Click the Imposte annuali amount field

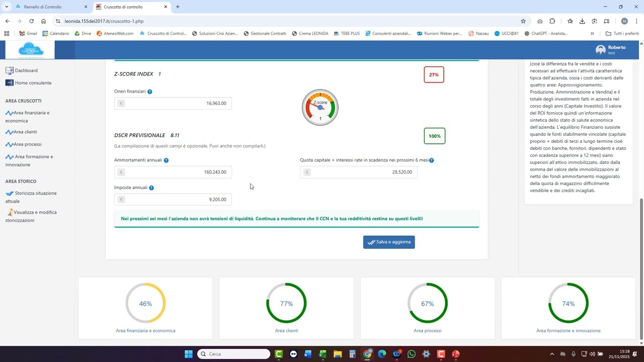click(173, 200)
